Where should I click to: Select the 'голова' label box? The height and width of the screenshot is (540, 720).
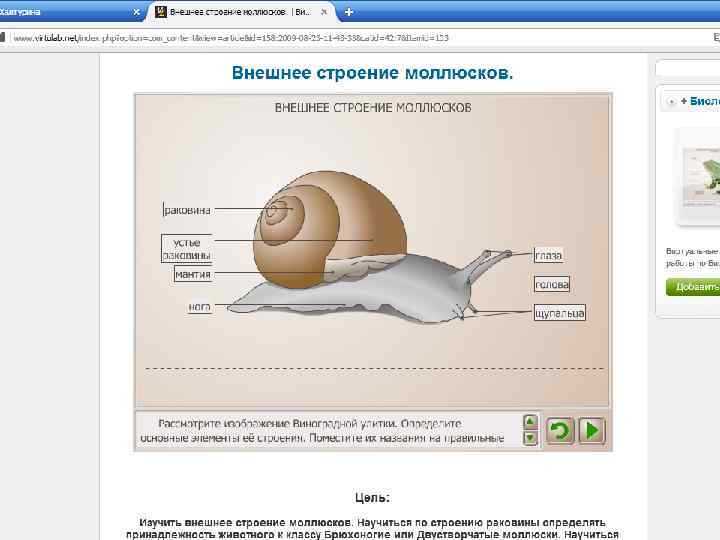pyautogui.click(x=552, y=284)
